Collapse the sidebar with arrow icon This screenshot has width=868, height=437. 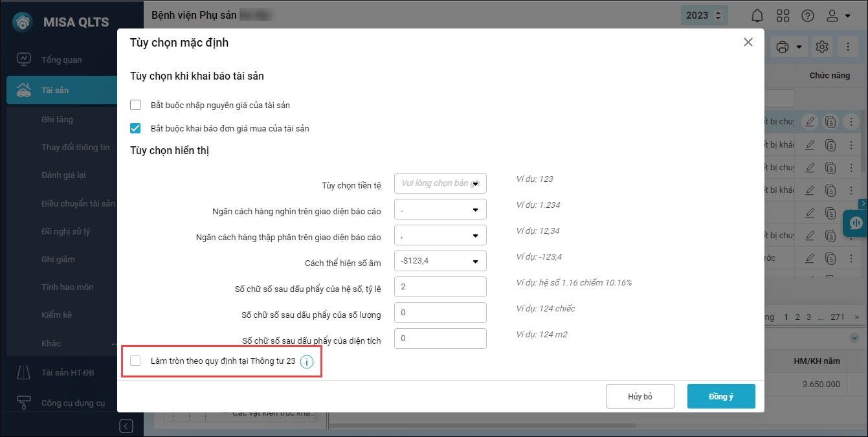[126, 425]
